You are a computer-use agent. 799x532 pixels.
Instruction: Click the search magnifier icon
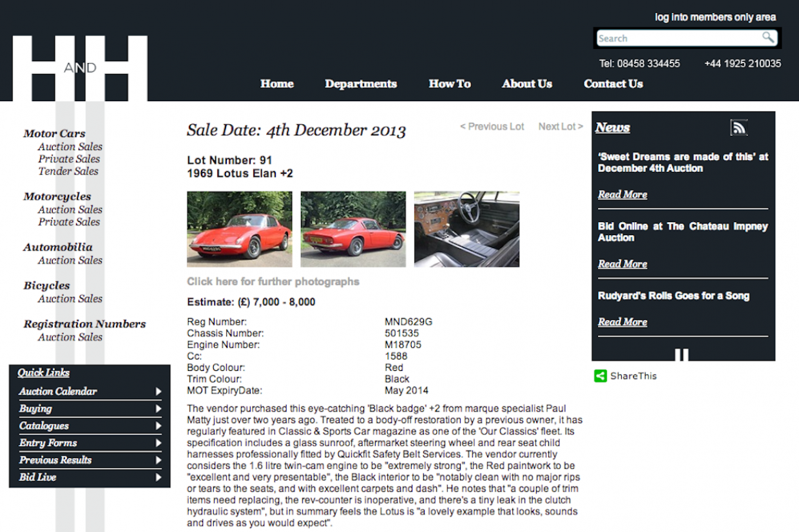coord(768,37)
